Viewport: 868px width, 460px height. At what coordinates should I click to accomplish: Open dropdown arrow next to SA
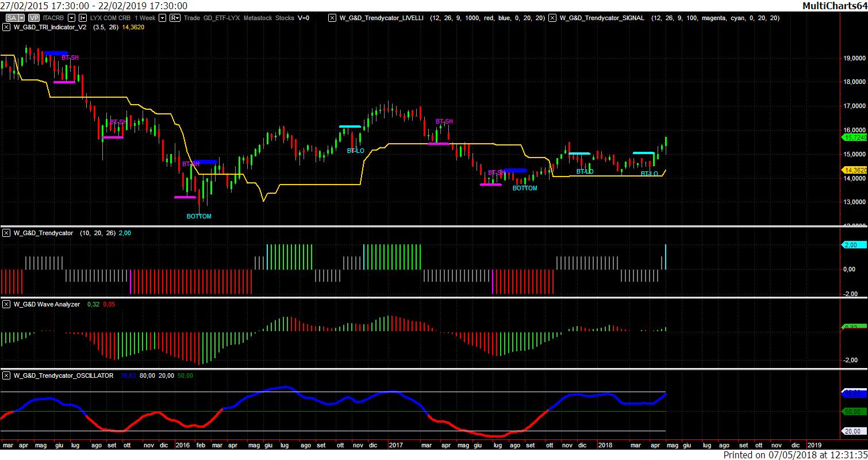(x=22, y=18)
